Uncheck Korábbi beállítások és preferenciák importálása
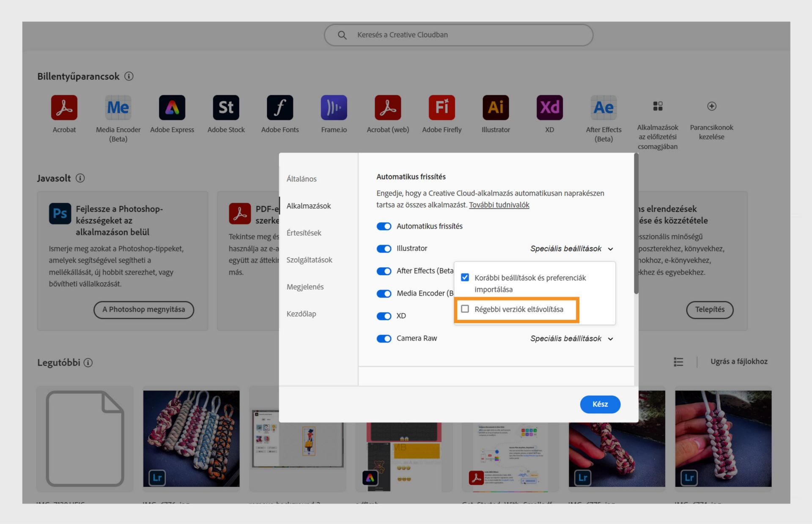 coord(465,278)
